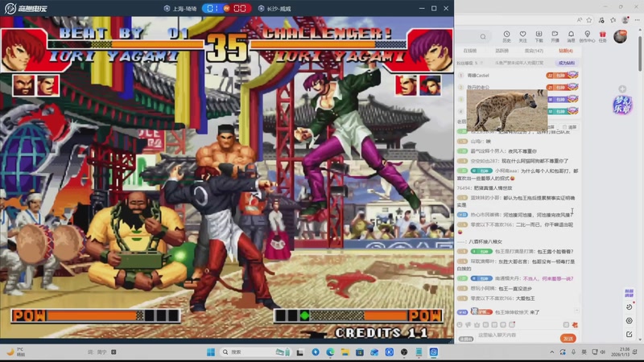Add page to favorites with star icon

589,19
